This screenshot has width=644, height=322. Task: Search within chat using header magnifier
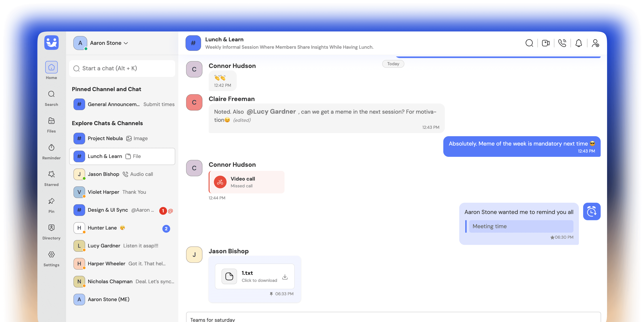coord(529,43)
